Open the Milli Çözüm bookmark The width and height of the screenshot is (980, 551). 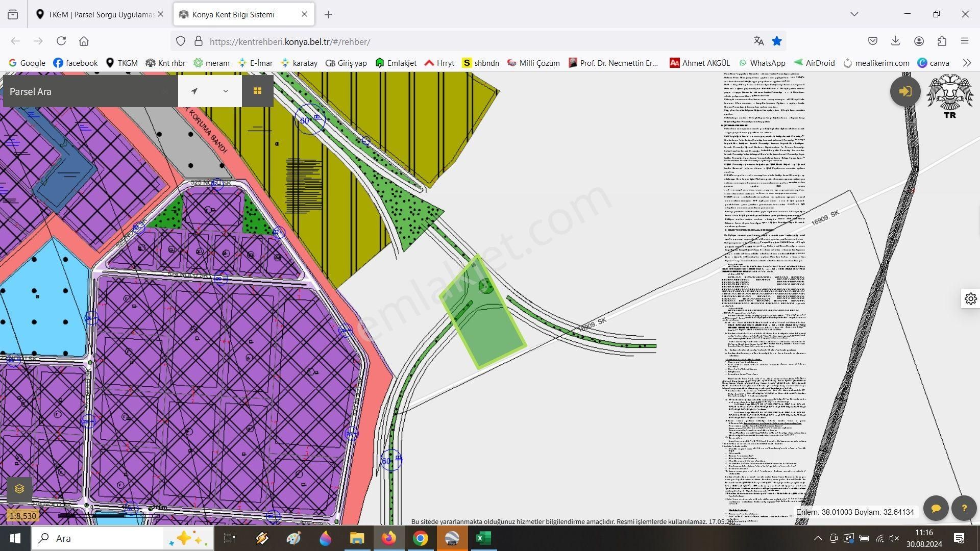pos(533,63)
